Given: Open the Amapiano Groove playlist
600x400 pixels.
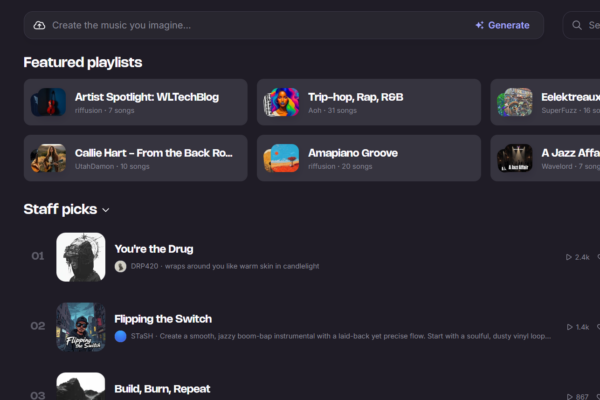Looking at the screenshot, I should (x=369, y=158).
